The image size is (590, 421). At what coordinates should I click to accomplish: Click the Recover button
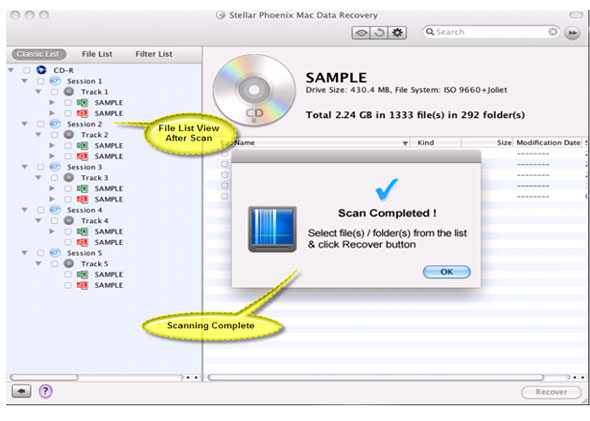click(551, 392)
